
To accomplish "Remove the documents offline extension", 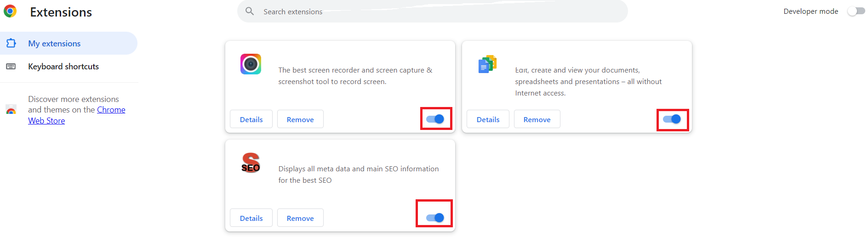I will pos(537,119).
